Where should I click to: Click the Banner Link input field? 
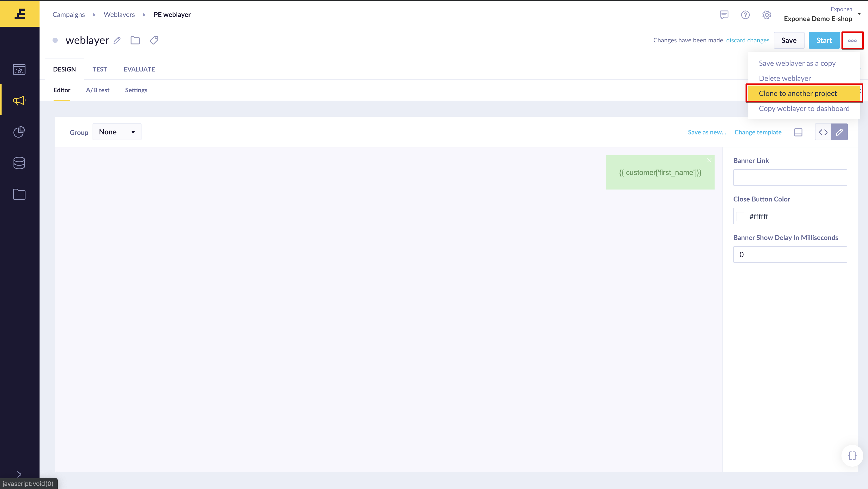coord(790,178)
